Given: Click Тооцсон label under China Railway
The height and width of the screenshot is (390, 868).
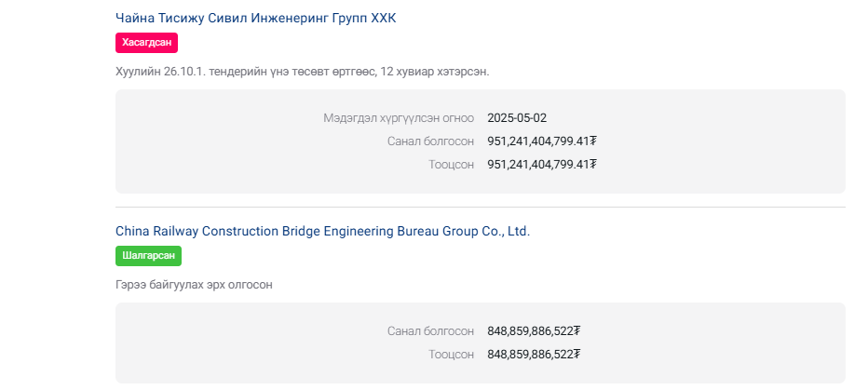Looking at the screenshot, I should point(451,354).
